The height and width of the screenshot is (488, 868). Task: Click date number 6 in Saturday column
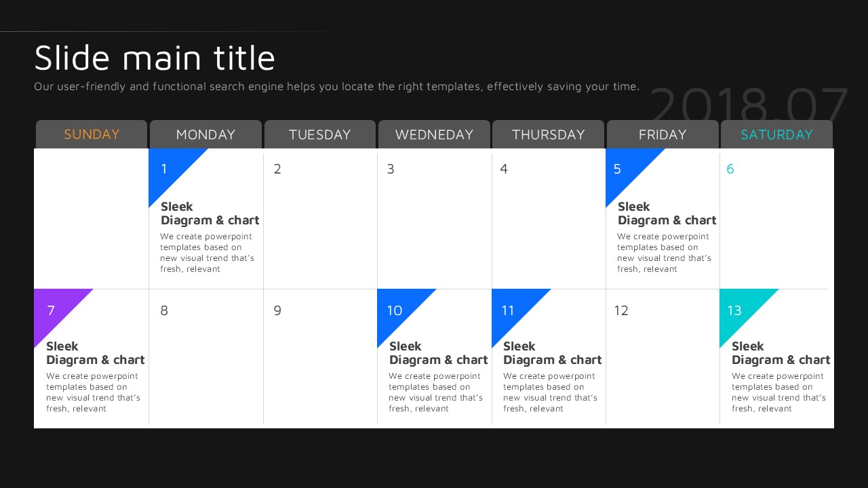coord(730,169)
